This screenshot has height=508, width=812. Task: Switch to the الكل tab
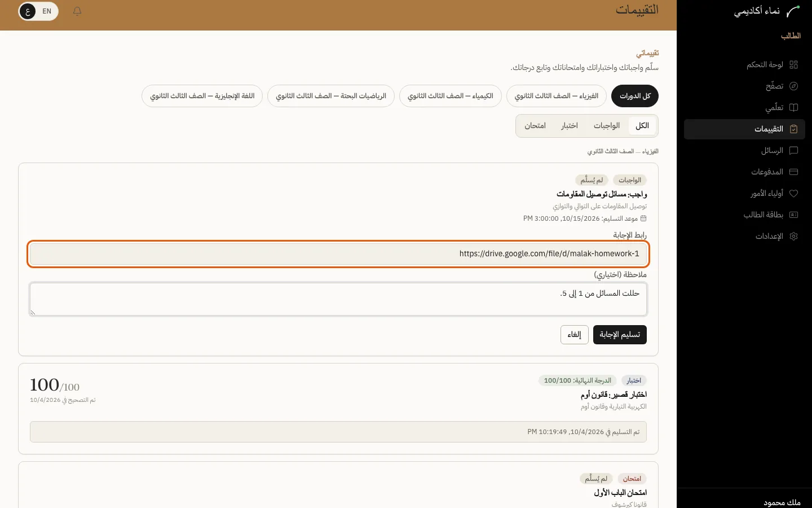coord(642,126)
